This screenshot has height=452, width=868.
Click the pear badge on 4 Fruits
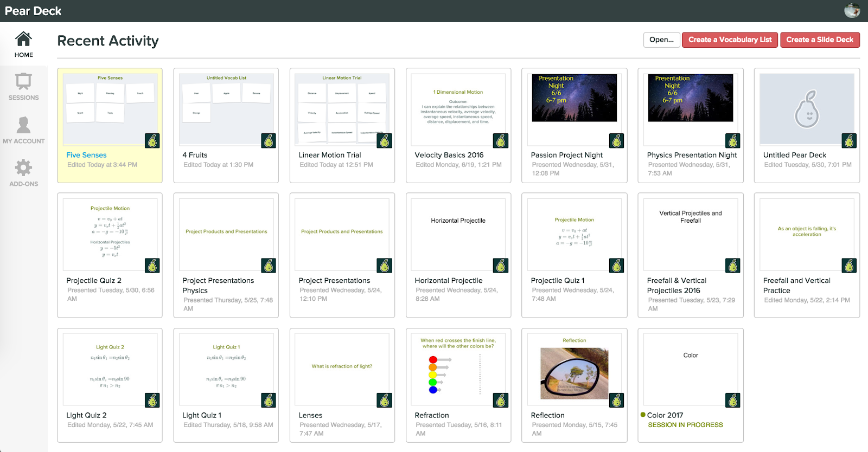pos(269,141)
